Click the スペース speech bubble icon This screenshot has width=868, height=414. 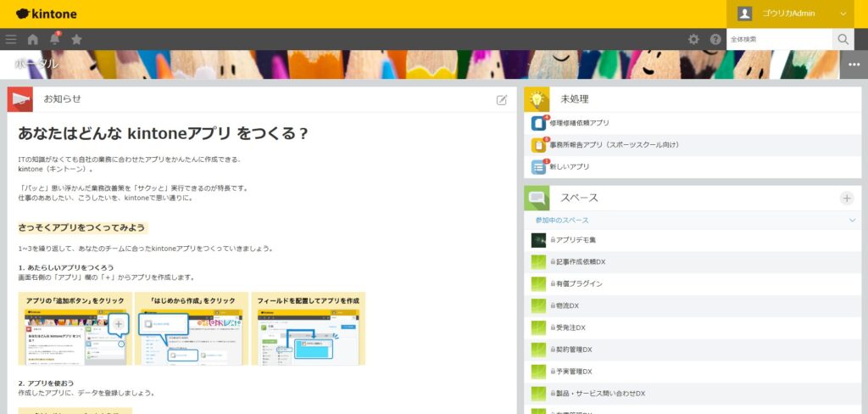click(x=537, y=198)
